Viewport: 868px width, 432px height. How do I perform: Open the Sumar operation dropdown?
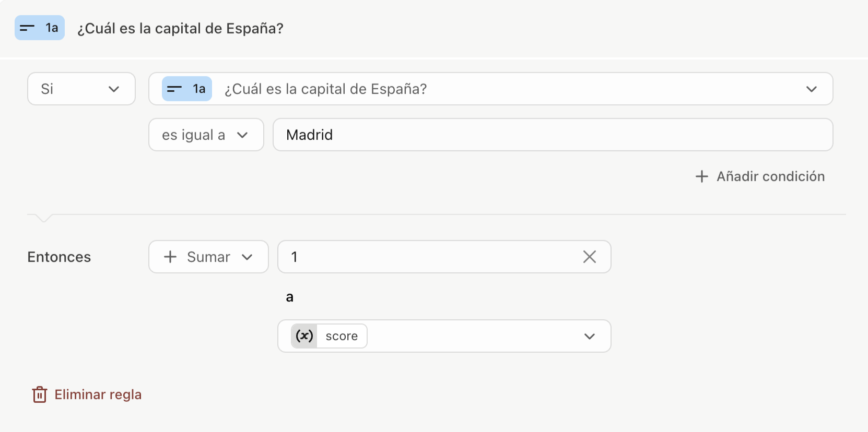tap(208, 257)
